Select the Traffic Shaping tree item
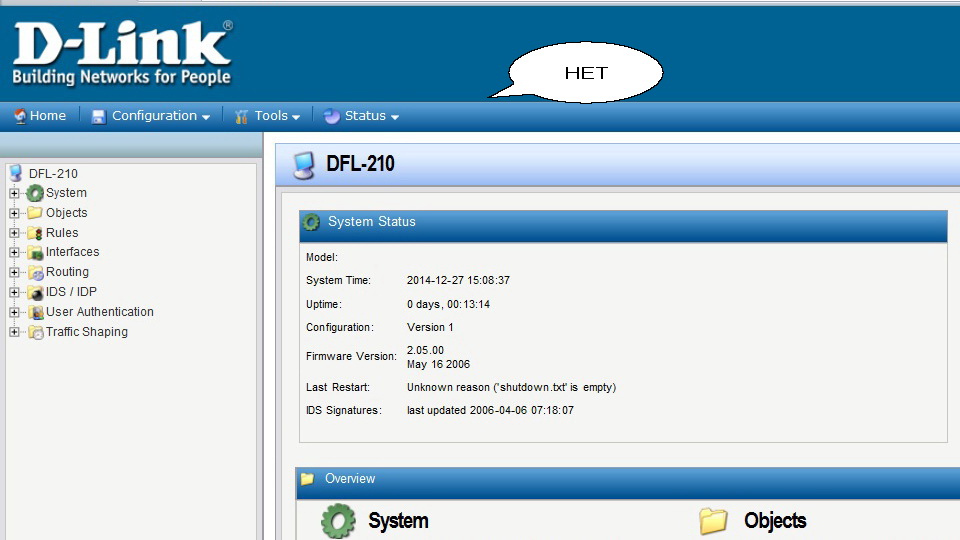The height and width of the screenshot is (540, 960). (86, 332)
